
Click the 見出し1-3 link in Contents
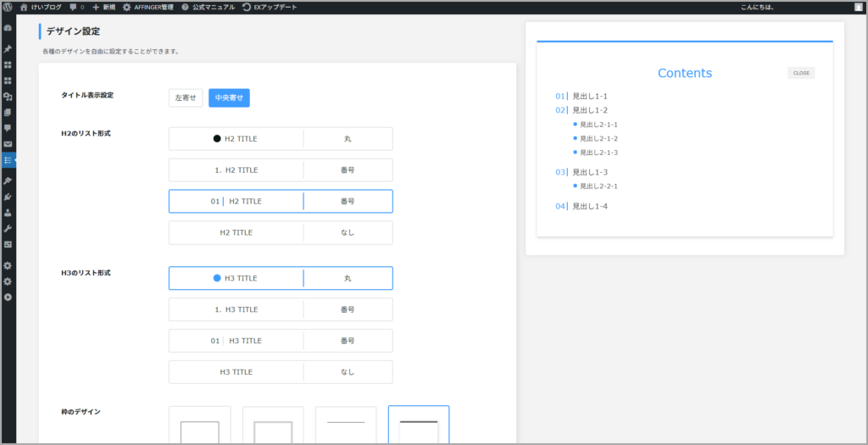pyautogui.click(x=589, y=172)
